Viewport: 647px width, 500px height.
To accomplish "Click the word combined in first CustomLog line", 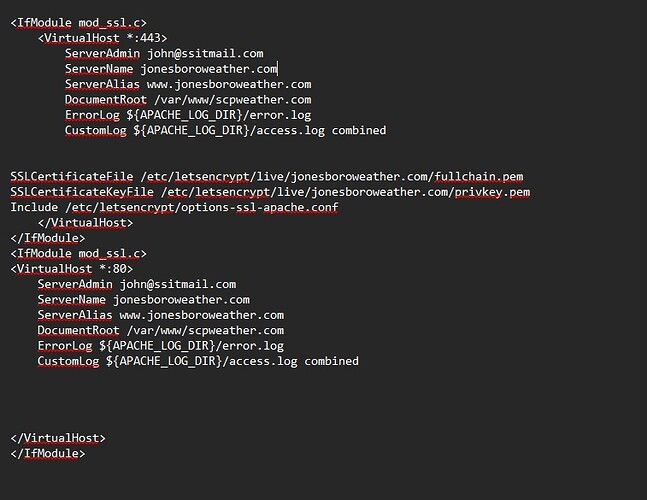I will coord(359,130).
